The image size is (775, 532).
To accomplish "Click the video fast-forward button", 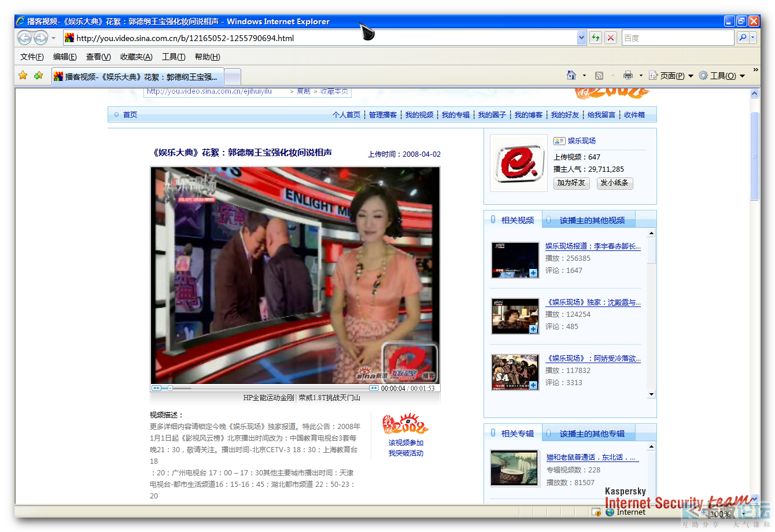I will 374,388.
